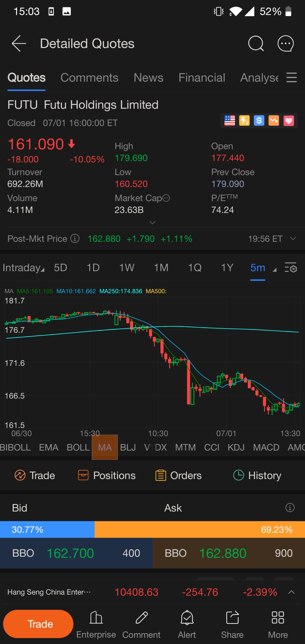This screenshot has width=305, height=644.
Task: Tap the orange trend chart badge
Action: point(274,121)
